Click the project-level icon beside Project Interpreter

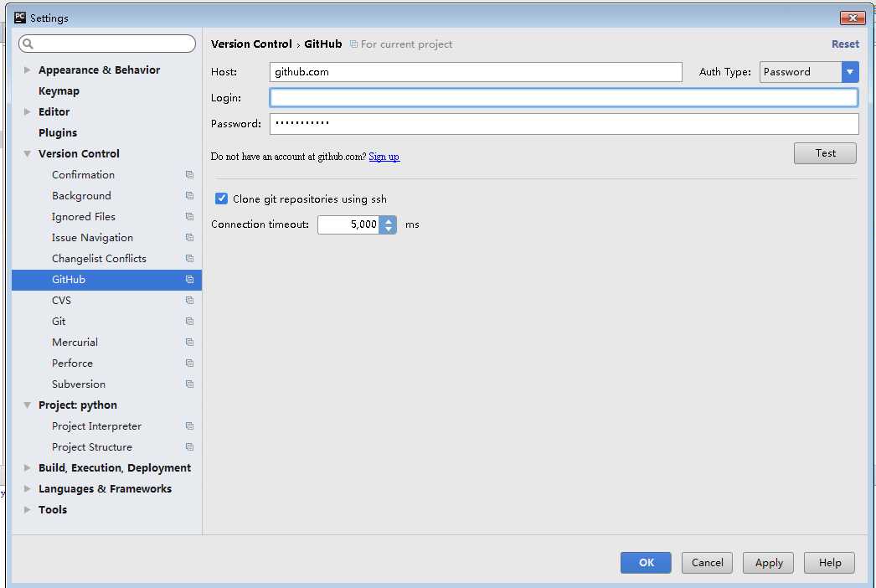189,426
